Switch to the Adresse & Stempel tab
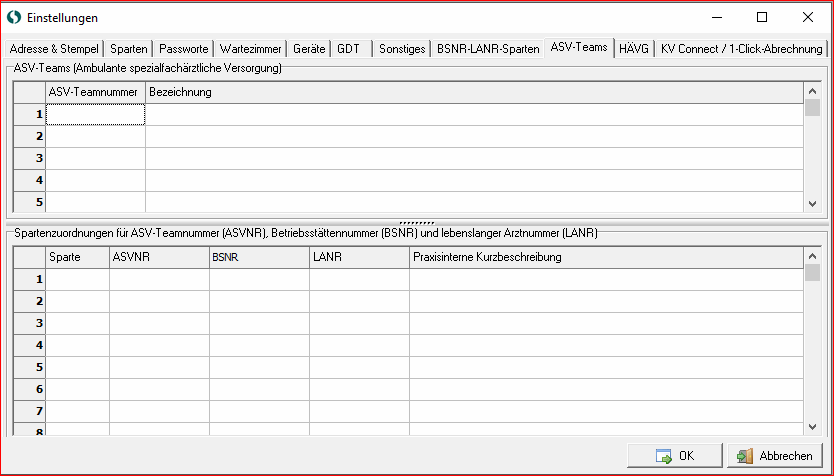The image size is (834, 476). point(52,48)
